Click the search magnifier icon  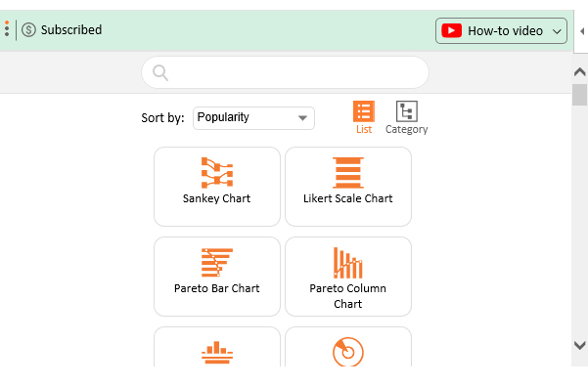[160, 72]
